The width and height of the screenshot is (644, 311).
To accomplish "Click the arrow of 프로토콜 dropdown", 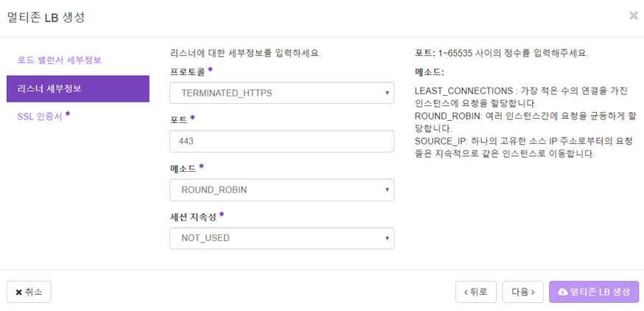I will [387, 94].
